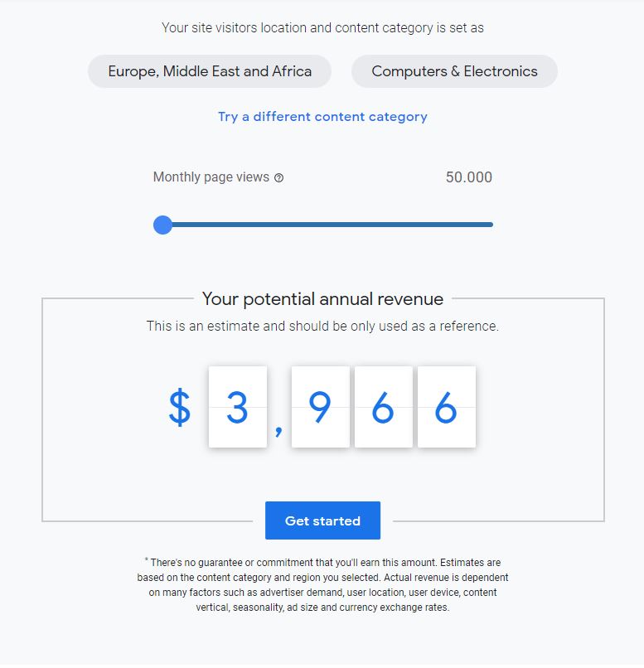
Task: Click the last revenue digit card
Action: coord(446,407)
